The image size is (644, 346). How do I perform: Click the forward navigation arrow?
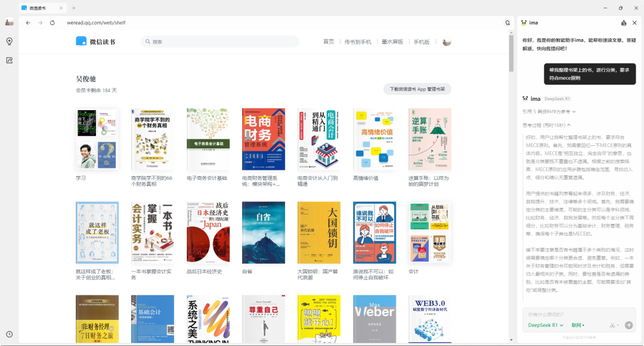pyautogui.click(x=41, y=23)
